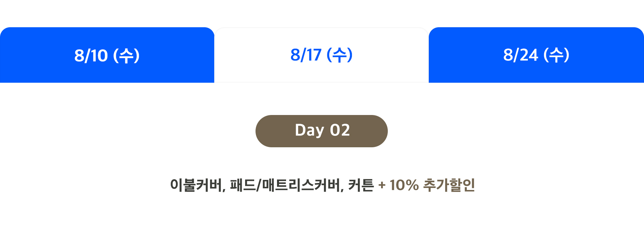
Task: Click the blue "8/17" date text
Action: 306,55
